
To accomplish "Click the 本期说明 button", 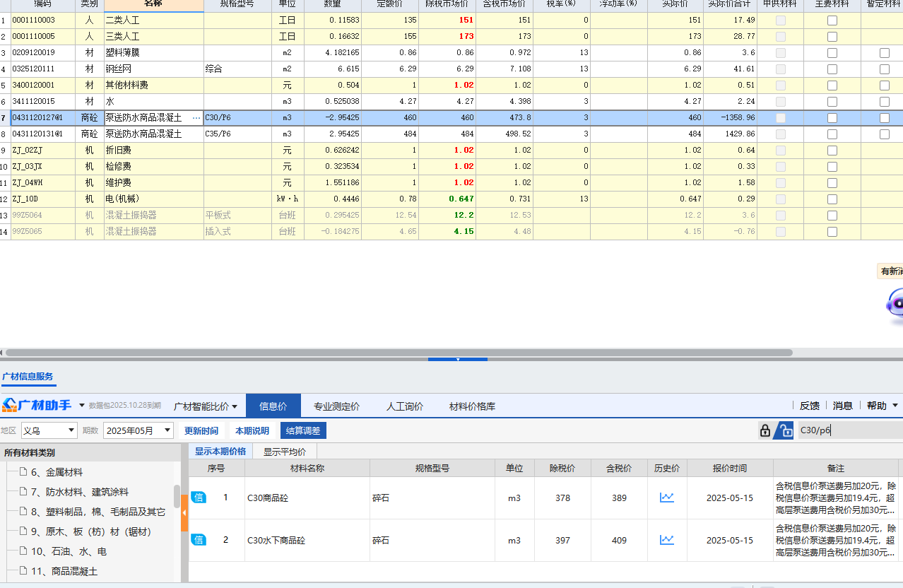I will pos(252,430).
